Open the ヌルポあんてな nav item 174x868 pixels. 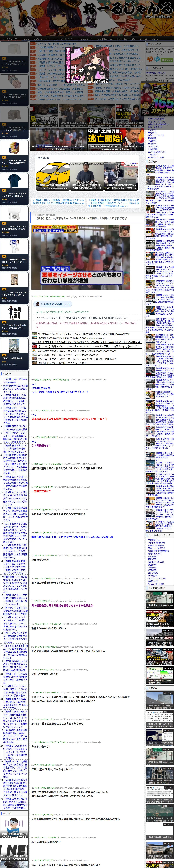(x=104, y=39)
